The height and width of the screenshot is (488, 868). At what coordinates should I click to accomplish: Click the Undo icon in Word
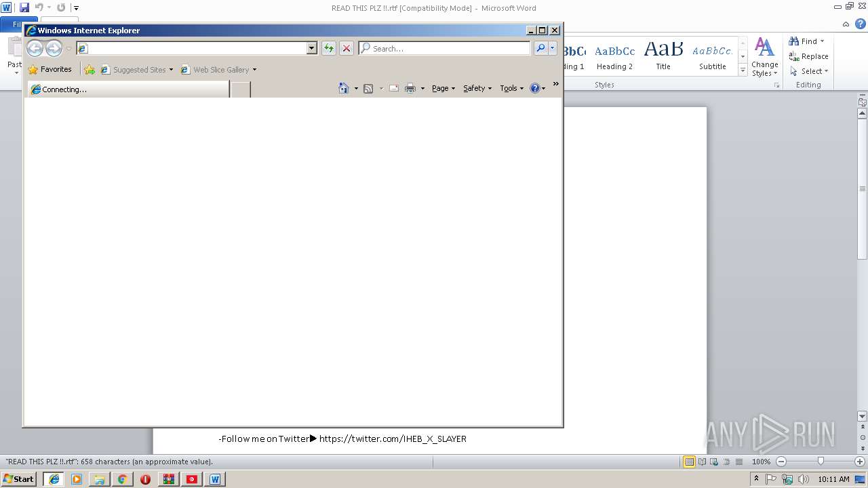(x=39, y=7)
